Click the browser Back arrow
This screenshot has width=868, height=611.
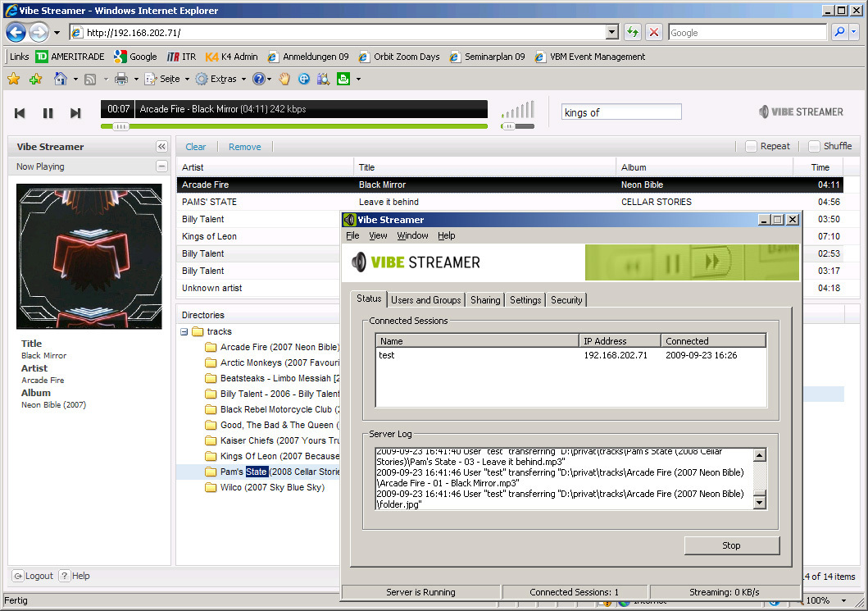pyautogui.click(x=16, y=33)
